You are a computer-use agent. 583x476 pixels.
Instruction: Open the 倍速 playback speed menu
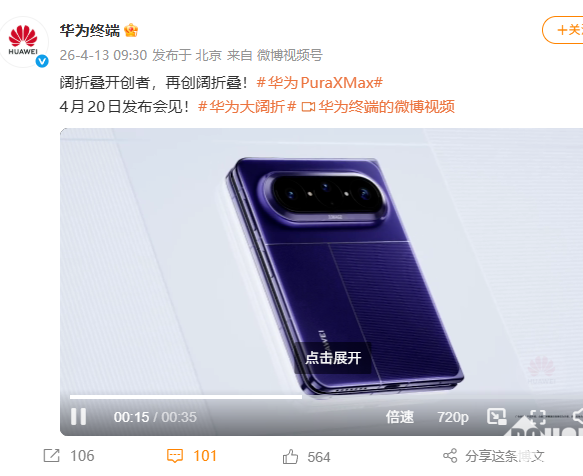coord(400,417)
